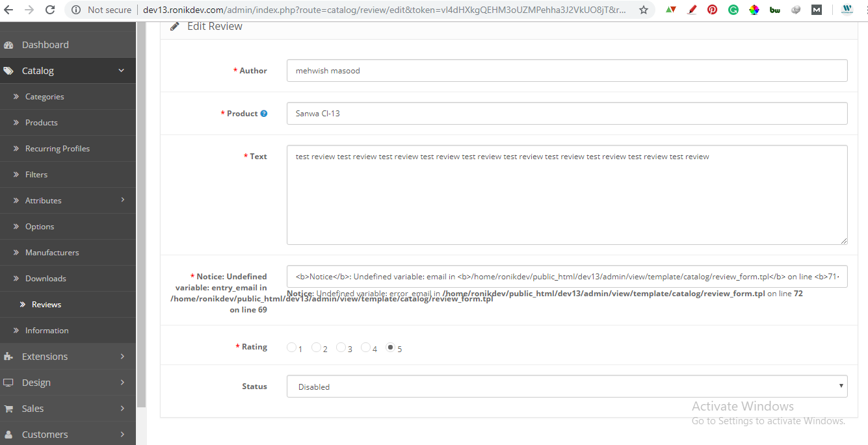Select rating 3 radio button
Image resolution: width=868 pixels, height=445 pixels.
[341, 348]
